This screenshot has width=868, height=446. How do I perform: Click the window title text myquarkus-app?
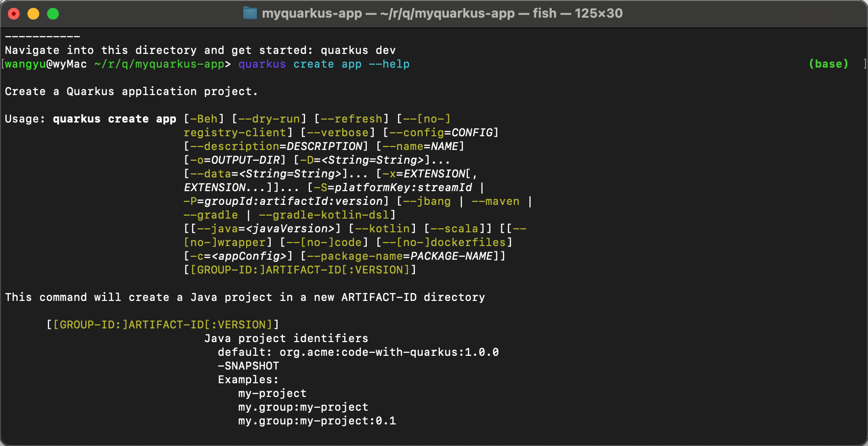312,13
